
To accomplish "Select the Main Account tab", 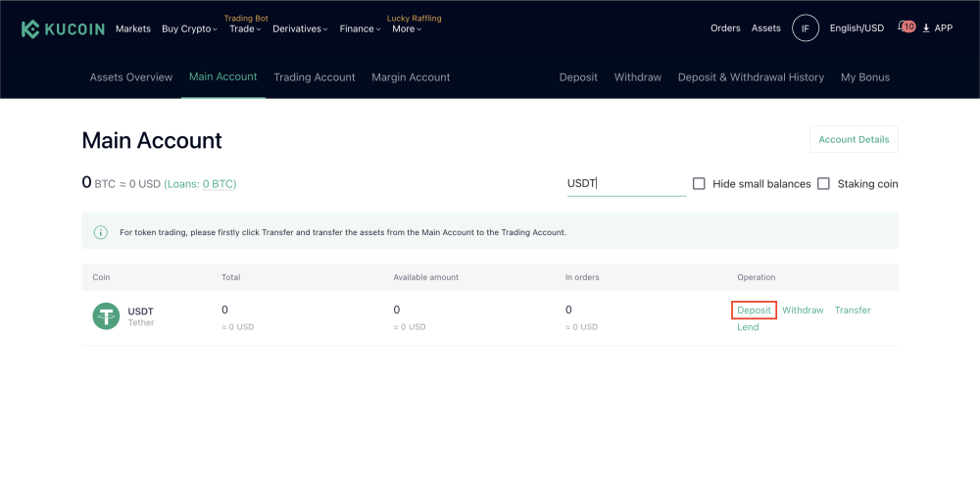I will pyautogui.click(x=223, y=76).
